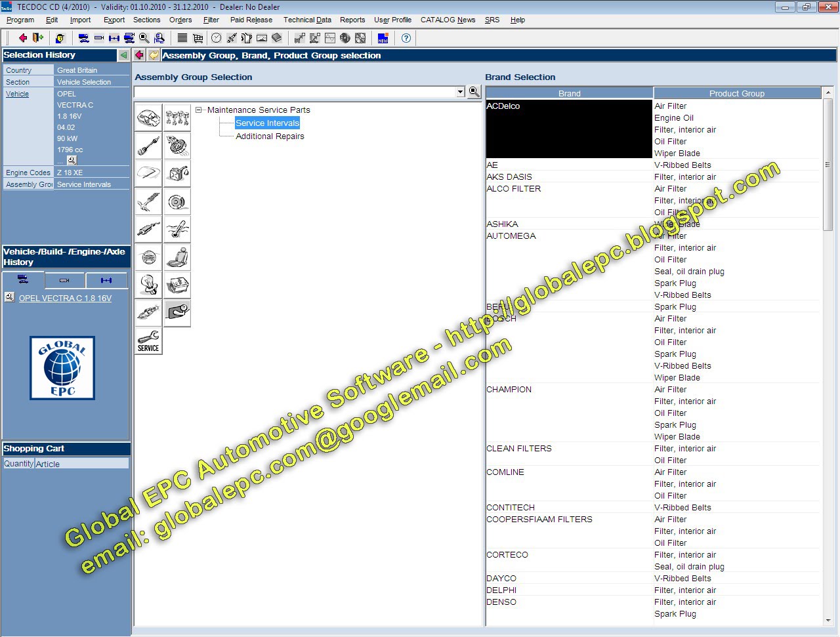Viewport: 840px width, 637px height.
Task: Select Additional Repairs tree item
Action: coord(270,136)
